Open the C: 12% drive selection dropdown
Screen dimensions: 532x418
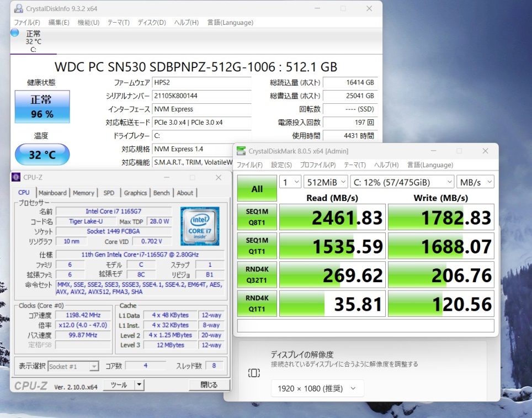coord(402,182)
